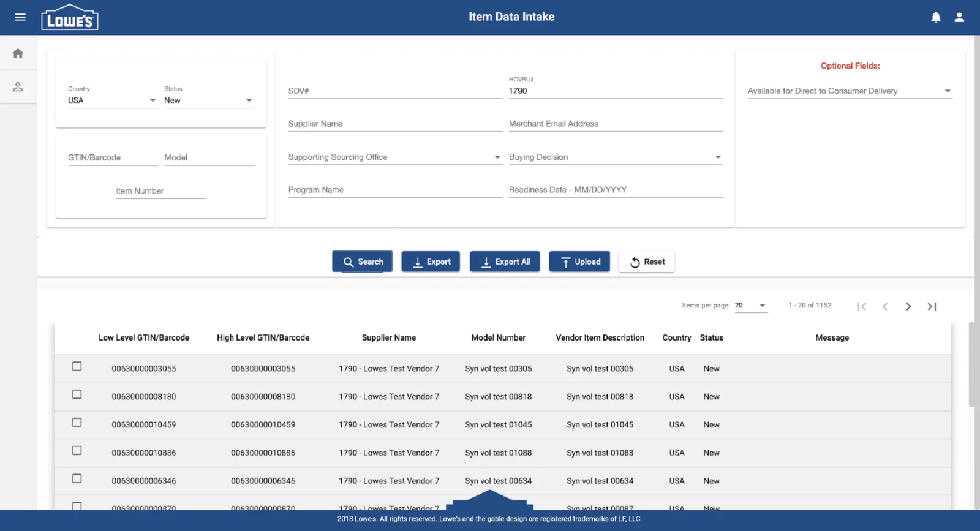Tick the checkbox for row 00630000010459
This screenshot has height=531, width=980.
tap(77, 423)
